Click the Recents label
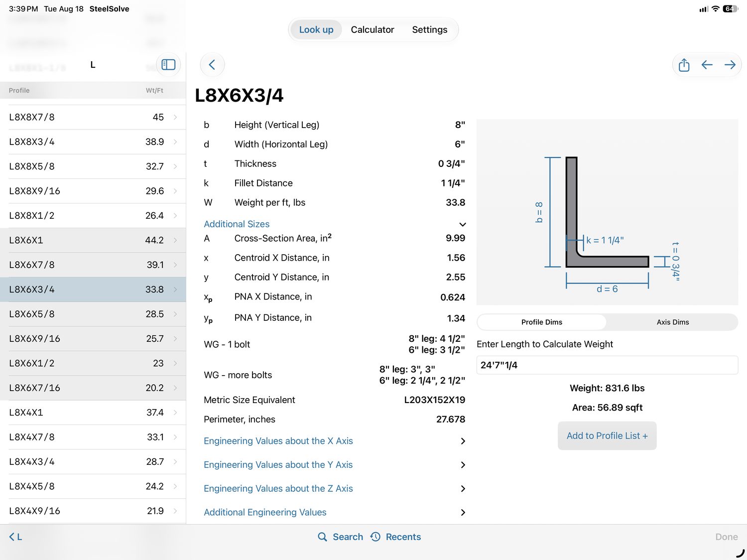This screenshot has width=747, height=560. pyautogui.click(x=403, y=537)
